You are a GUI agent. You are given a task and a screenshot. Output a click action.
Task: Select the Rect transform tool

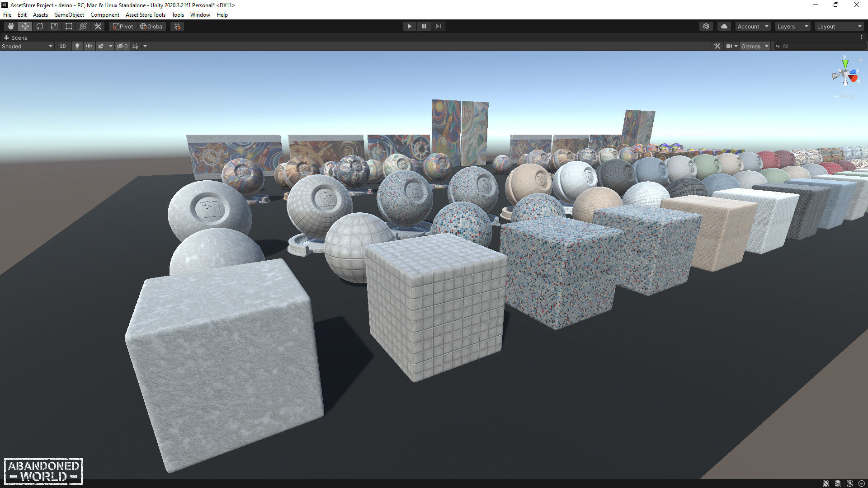[x=69, y=26]
